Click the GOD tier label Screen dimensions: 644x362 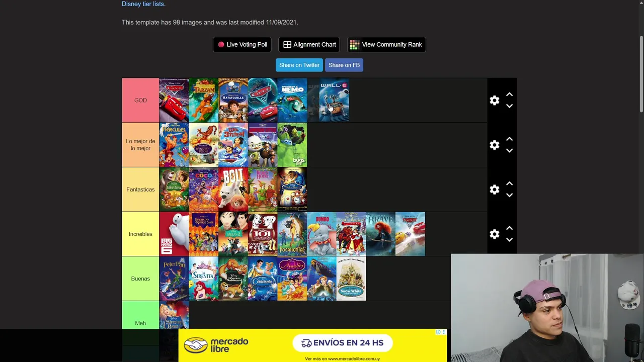click(x=140, y=100)
